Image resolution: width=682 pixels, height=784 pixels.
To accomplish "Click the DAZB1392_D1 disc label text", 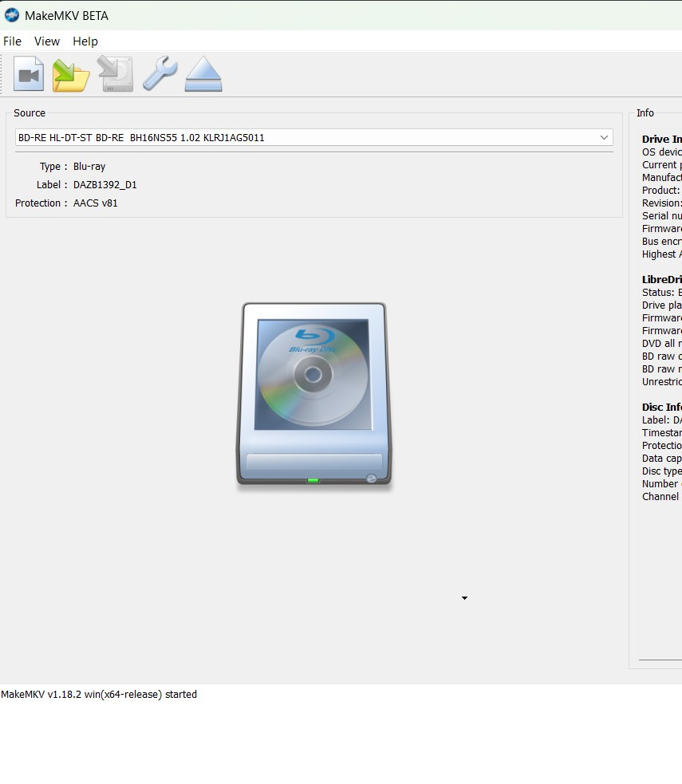I will coord(104,184).
